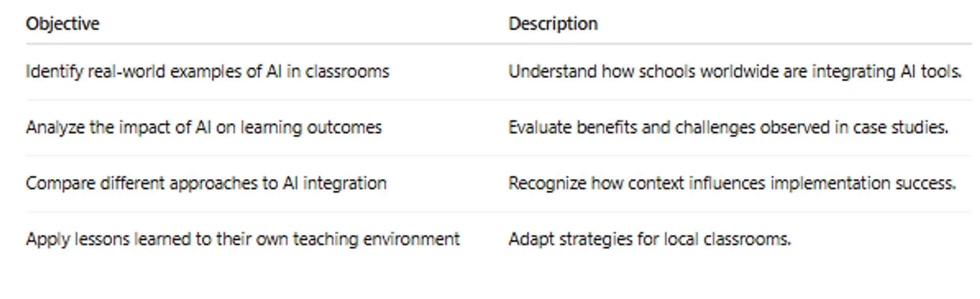Click the "Analyze the impact of AI" cell
Image resolution: width=980 pixels, height=299 pixels.
pos(204,127)
